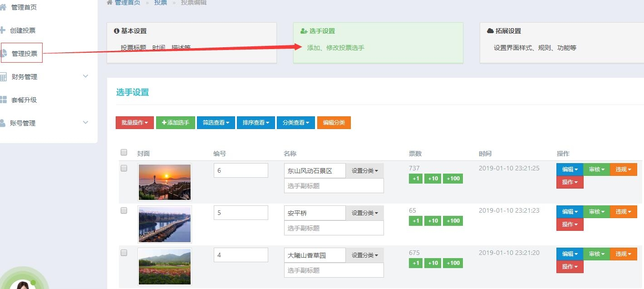Click the user icon beside 账号管理
Image resolution: width=644 pixels, height=289 pixels.
tap(2, 123)
